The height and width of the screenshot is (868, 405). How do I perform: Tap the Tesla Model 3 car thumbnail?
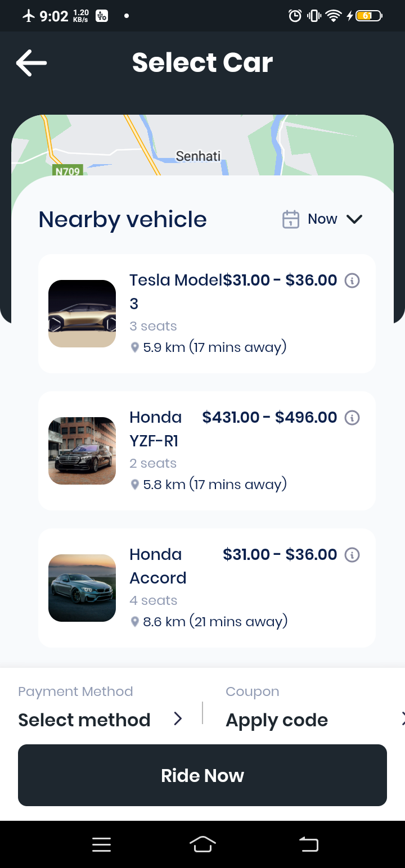[x=82, y=314]
